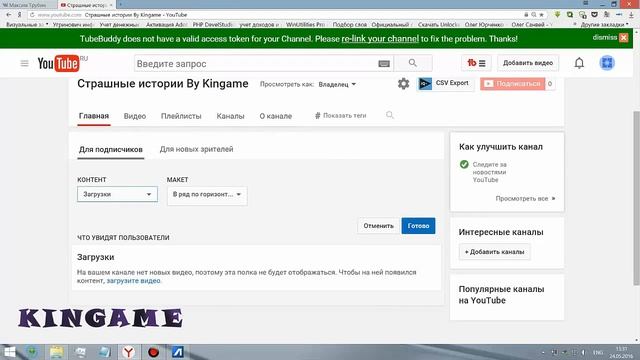Click Показать теги
The image size is (640, 360).
coord(340,116)
